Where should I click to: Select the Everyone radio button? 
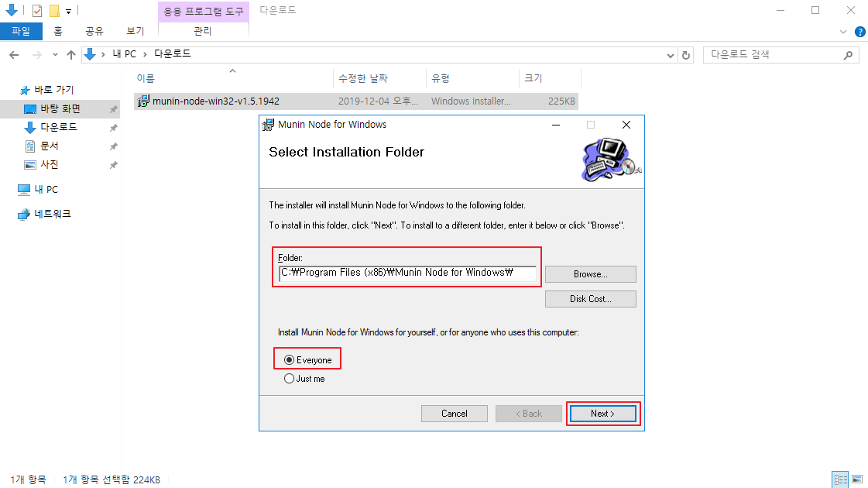289,360
